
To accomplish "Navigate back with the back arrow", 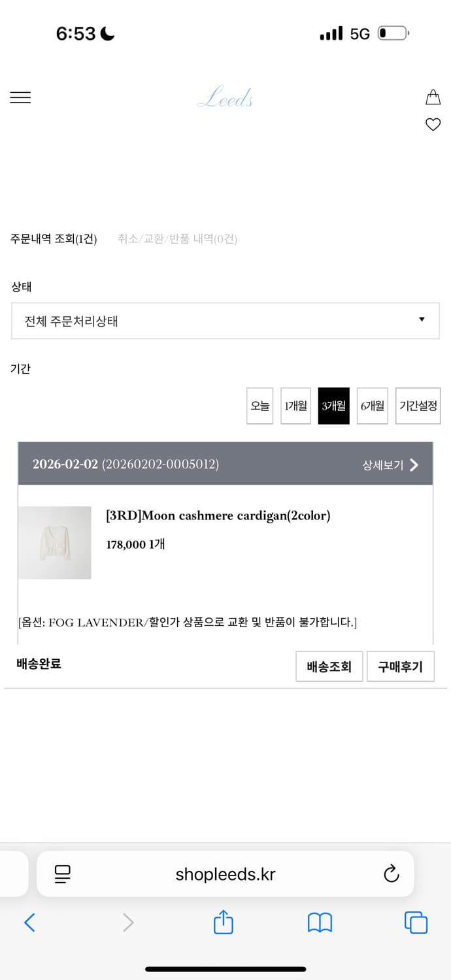I will click(x=29, y=923).
